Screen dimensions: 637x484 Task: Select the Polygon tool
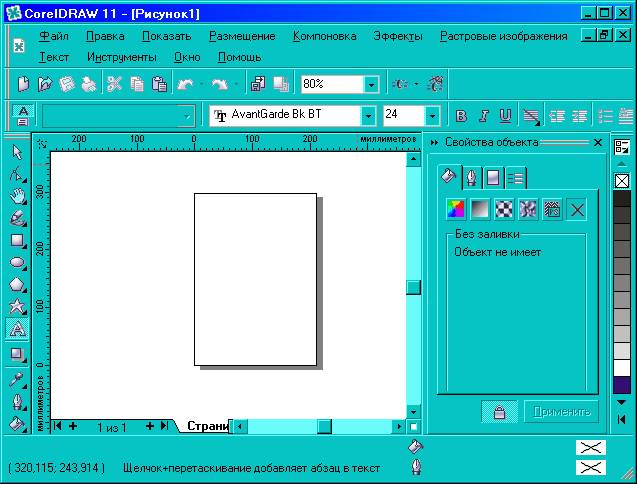pyautogui.click(x=17, y=284)
